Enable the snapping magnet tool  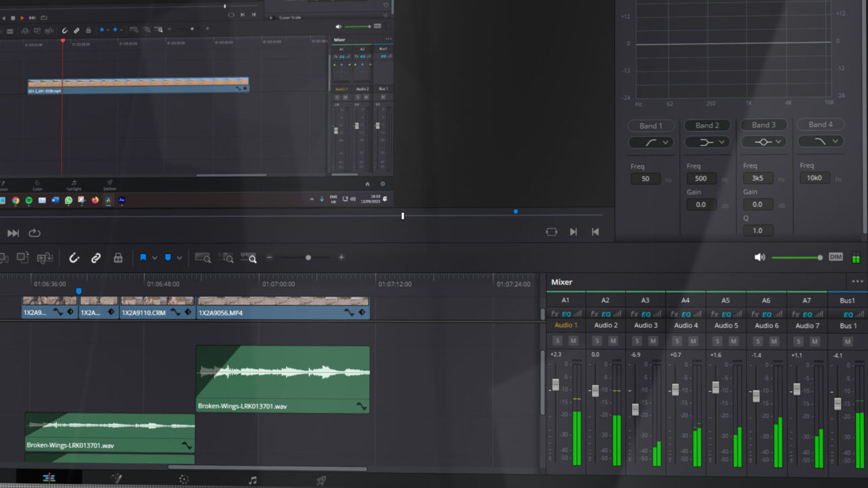coord(74,258)
